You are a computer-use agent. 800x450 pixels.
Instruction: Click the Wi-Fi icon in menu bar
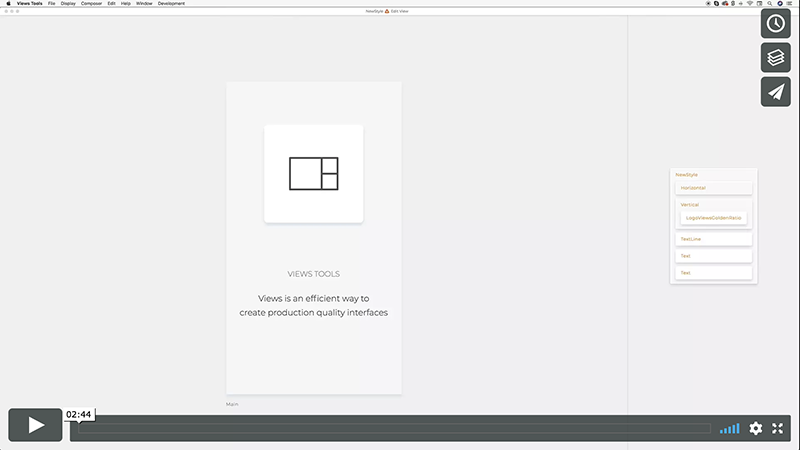coord(749,4)
